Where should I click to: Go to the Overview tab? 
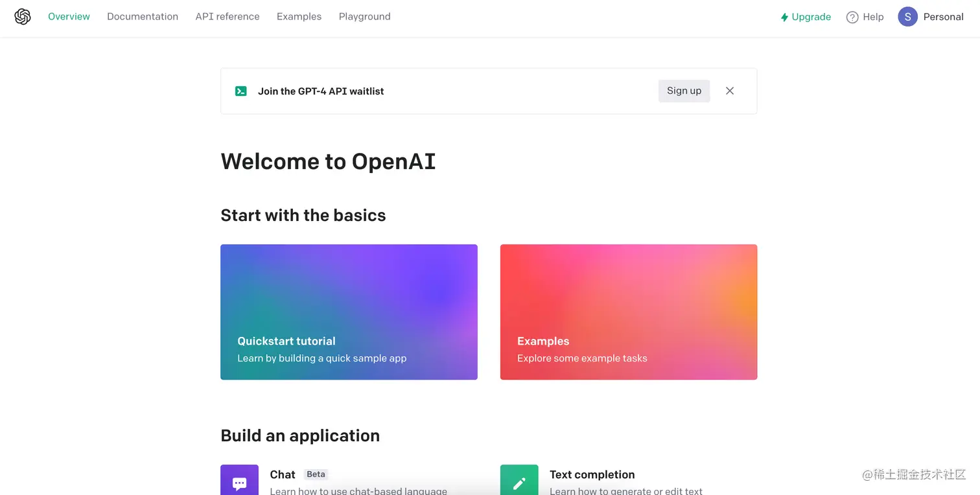[x=69, y=17]
